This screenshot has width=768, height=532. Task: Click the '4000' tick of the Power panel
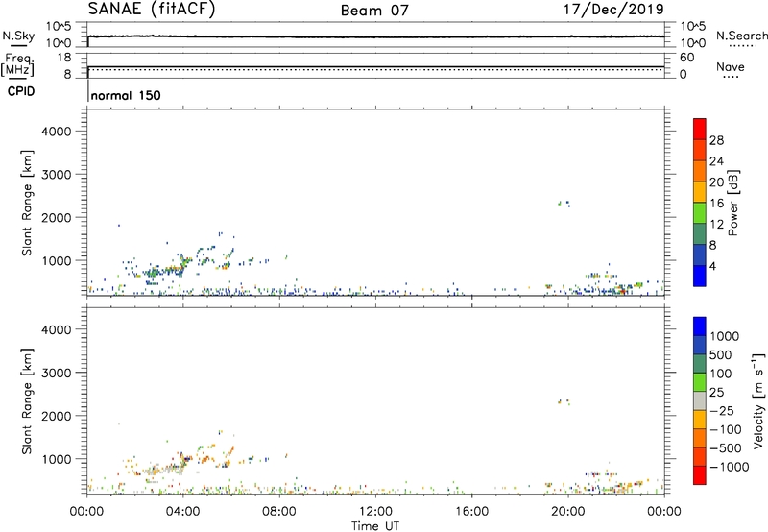tap(57, 132)
